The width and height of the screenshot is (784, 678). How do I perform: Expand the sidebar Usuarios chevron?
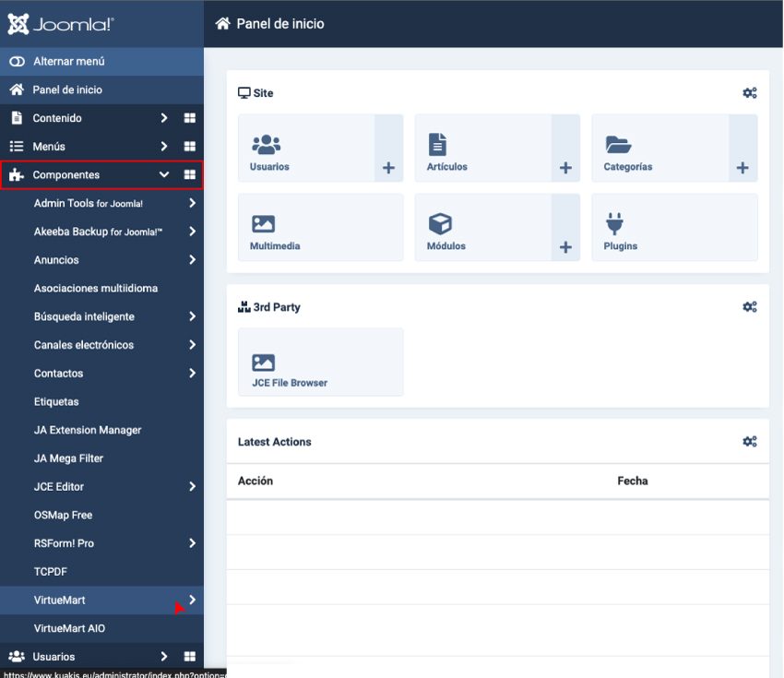click(x=164, y=657)
